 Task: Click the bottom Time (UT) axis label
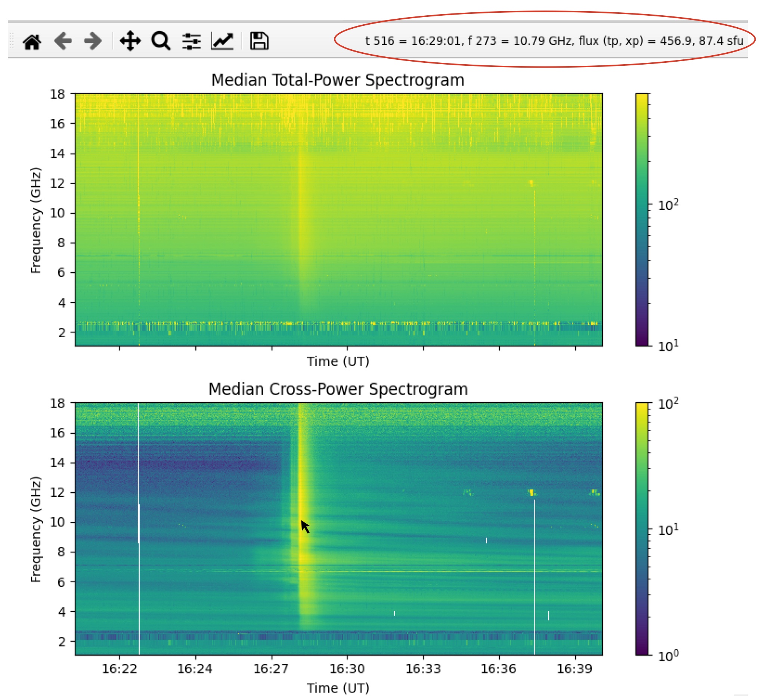[338, 688]
